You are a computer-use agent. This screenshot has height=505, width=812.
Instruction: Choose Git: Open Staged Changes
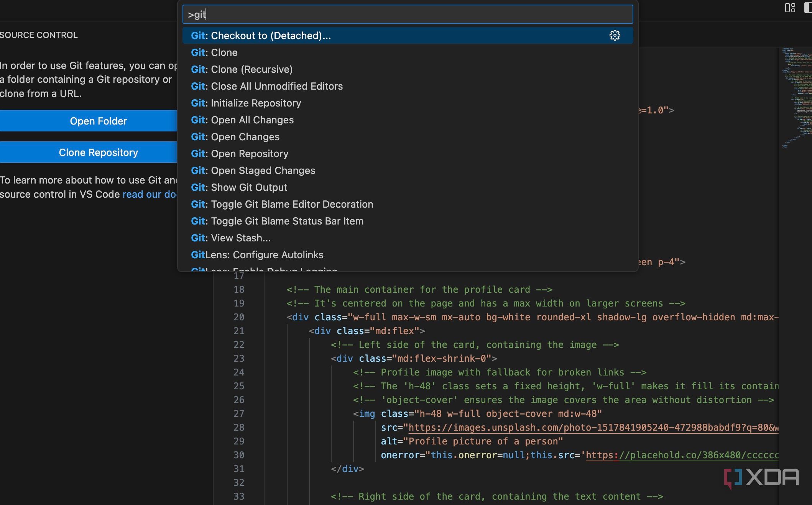[408, 171]
